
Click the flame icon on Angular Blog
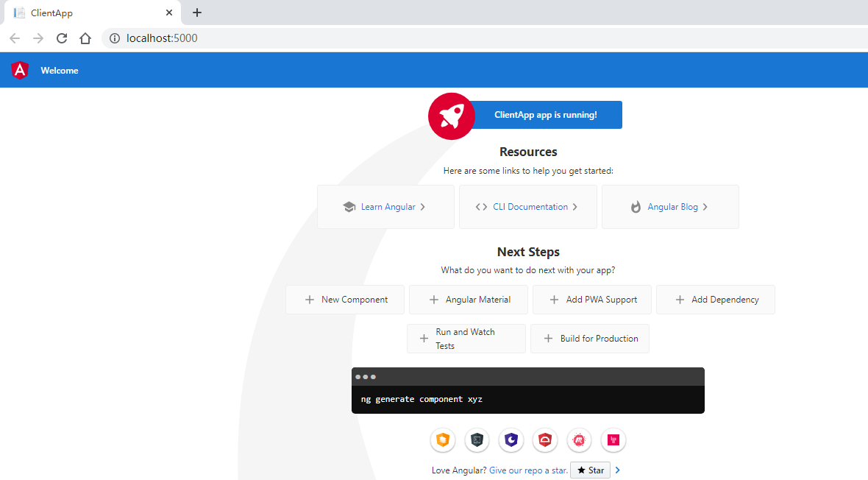coord(636,207)
